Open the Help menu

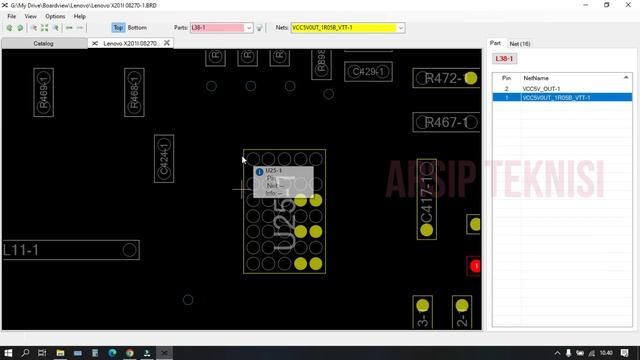80,16
